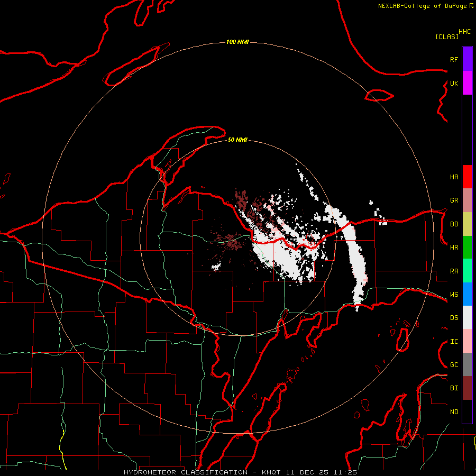Click the BD legend label
Image resolution: width=476 pixels, height=476 pixels.
tap(454, 224)
